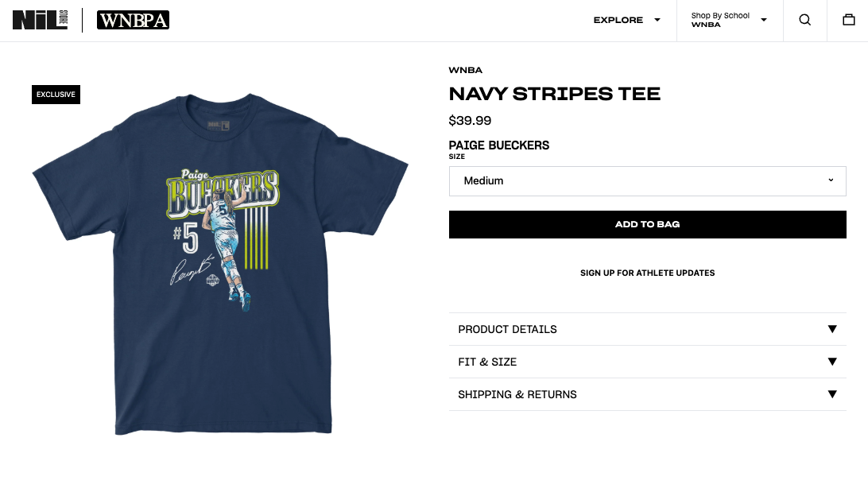Click the WNBPA logo
Viewport: 868px width, 496px height.
tap(133, 20)
